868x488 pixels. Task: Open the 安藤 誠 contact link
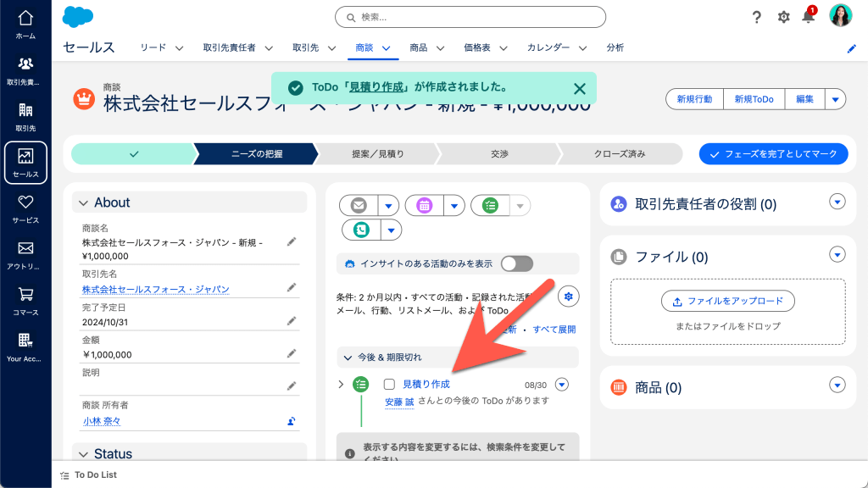399,402
